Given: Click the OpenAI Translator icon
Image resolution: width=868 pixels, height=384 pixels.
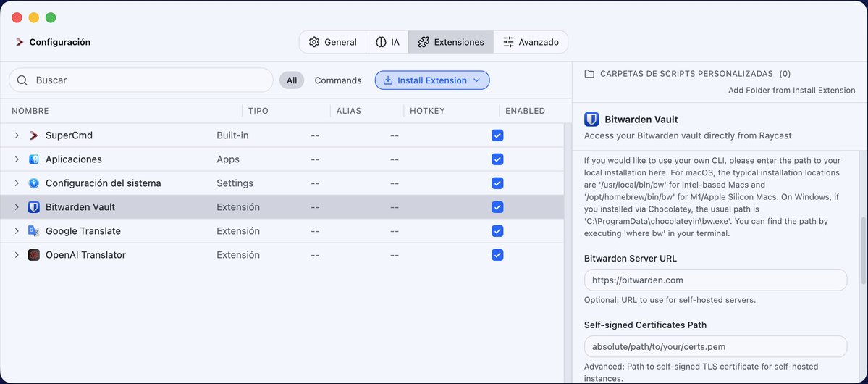Looking at the screenshot, I should click(x=34, y=255).
